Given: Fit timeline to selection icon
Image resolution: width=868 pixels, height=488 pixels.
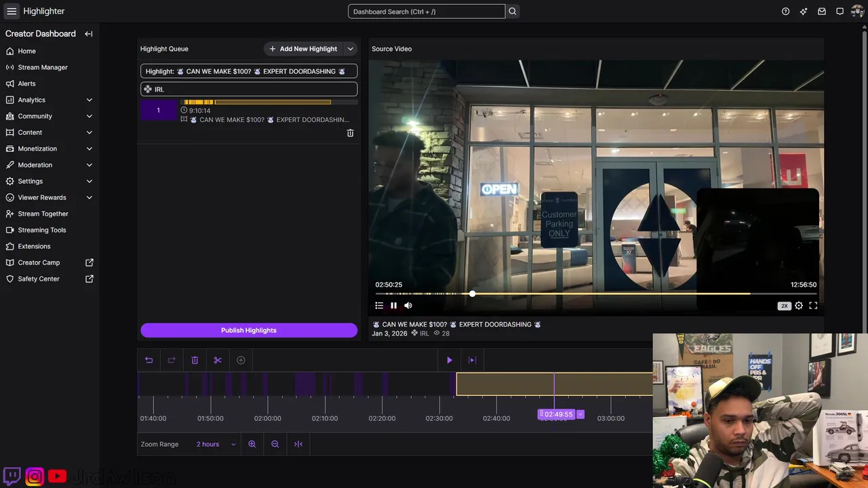Looking at the screenshot, I should point(298,444).
